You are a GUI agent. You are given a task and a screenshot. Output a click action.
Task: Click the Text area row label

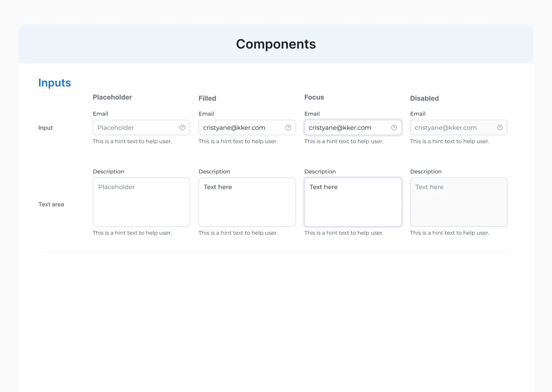pyautogui.click(x=51, y=204)
